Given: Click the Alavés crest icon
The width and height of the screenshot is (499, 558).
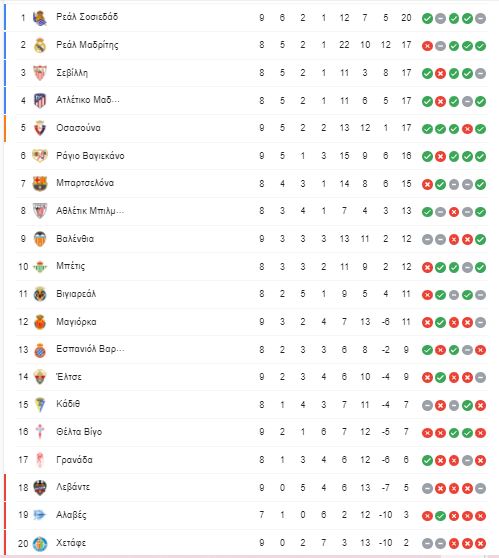Looking at the screenshot, I should click(x=40, y=515).
